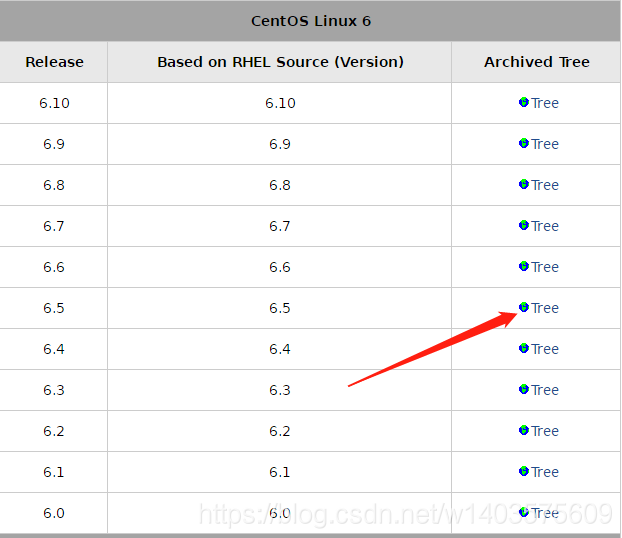
Task: Open the Tree link for release 6.3
Action: point(545,390)
